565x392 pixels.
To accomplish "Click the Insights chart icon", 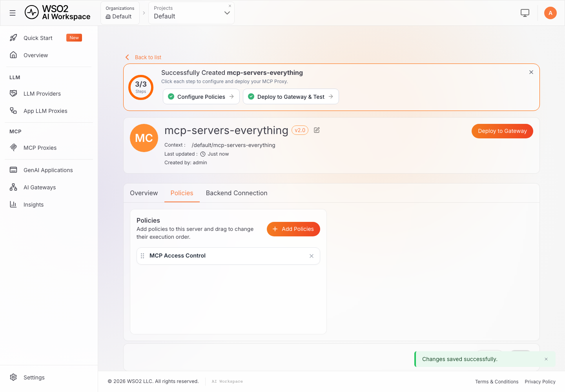I will [x=13, y=204].
